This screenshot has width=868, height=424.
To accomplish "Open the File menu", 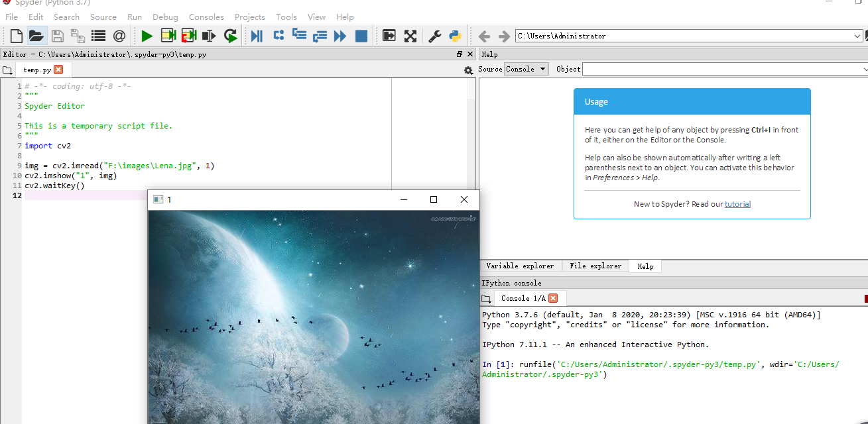I will click(11, 17).
